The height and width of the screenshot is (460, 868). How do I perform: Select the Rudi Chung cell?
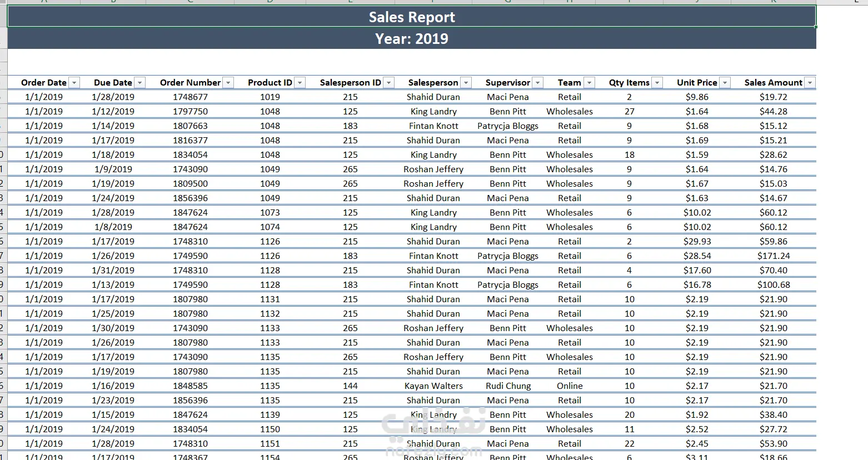[508, 386]
